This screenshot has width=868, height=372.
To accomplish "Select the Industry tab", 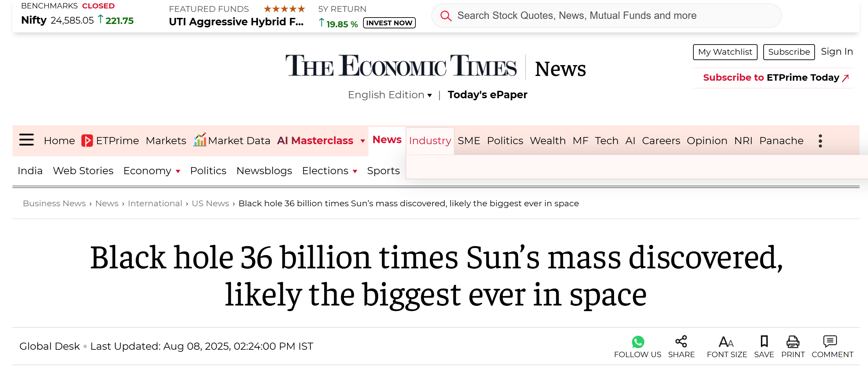I will pos(430,141).
